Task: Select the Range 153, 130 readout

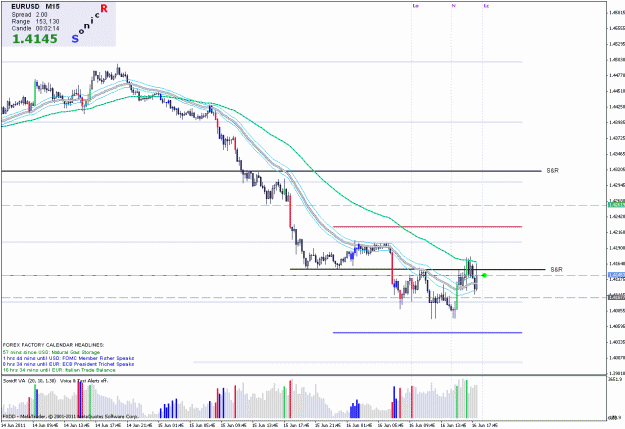Action: click(35, 22)
